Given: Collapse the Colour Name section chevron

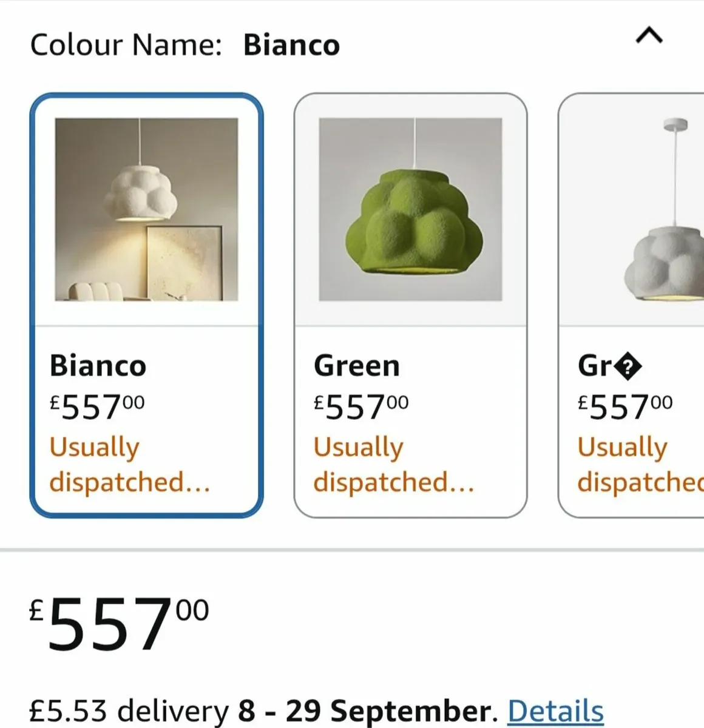Looking at the screenshot, I should tap(649, 37).
